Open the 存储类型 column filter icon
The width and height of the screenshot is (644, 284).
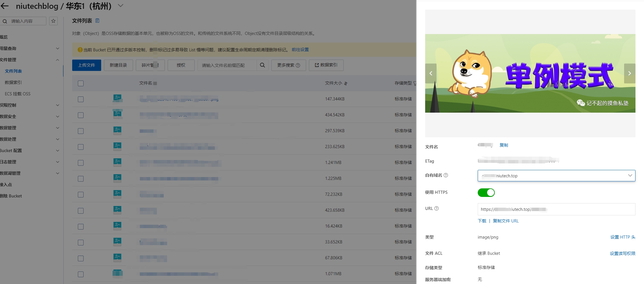[415, 83]
